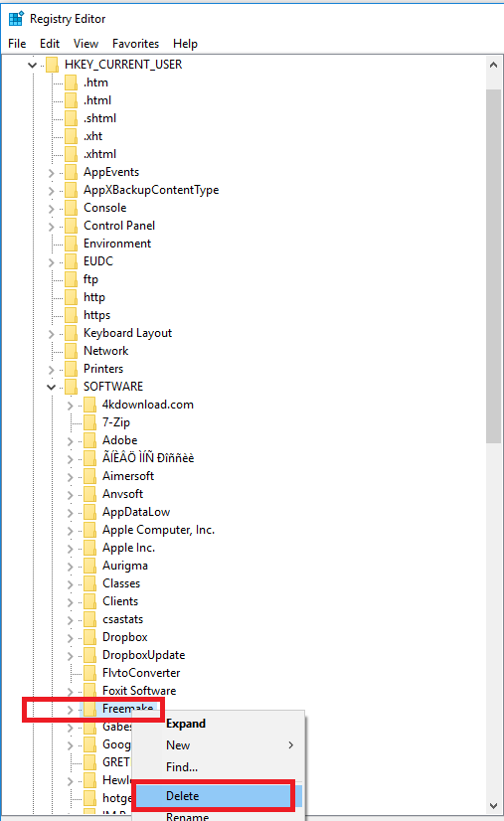
Task: Select the FlvtoConverter folder icon
Action: click(x=89, y=673)
